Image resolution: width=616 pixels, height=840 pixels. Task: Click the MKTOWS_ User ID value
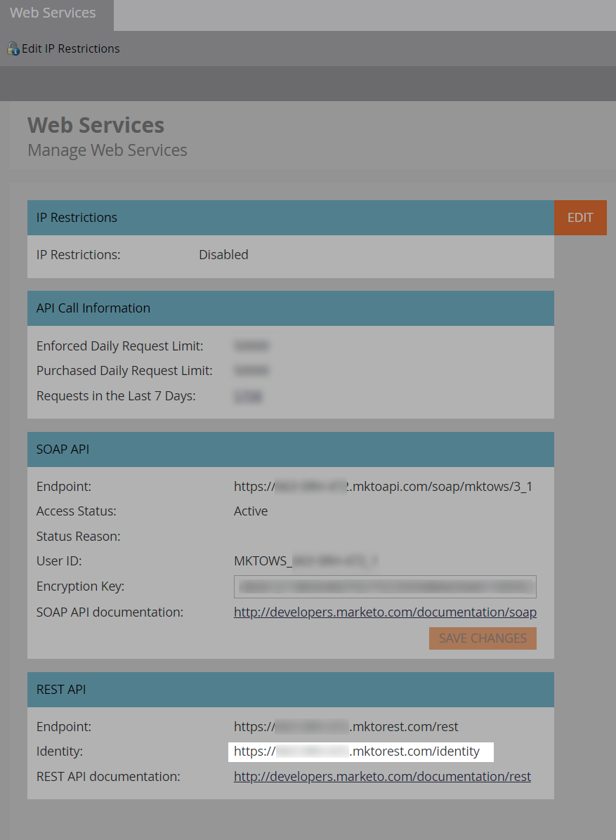point(306,561)
